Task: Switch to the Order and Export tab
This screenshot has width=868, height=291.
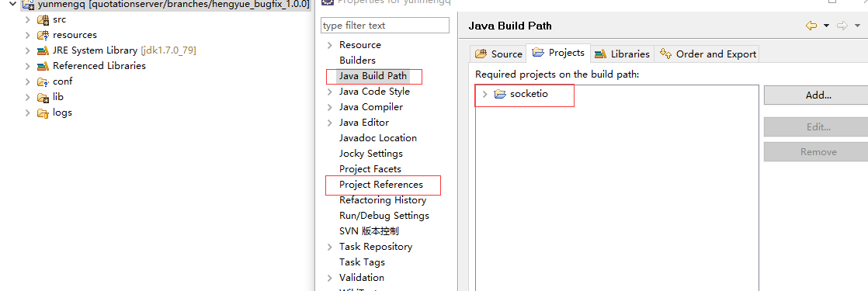Action: point(707,54)
